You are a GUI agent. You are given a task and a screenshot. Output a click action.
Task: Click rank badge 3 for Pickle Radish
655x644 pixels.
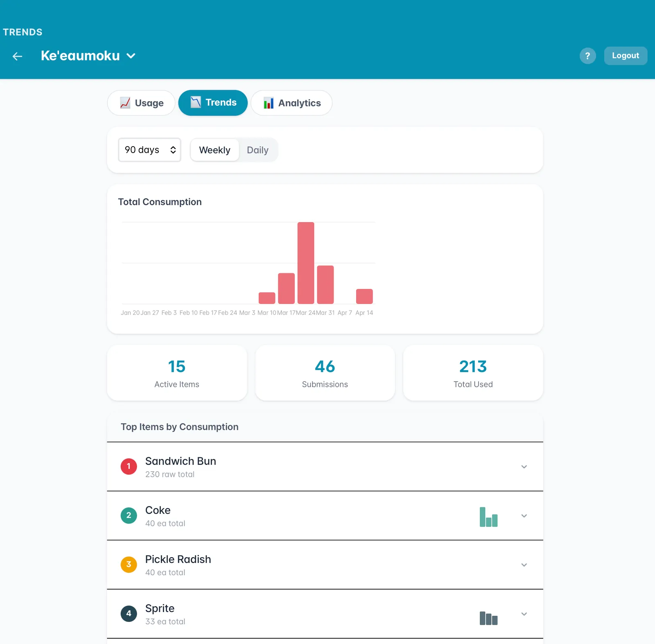tap(129, 565)
